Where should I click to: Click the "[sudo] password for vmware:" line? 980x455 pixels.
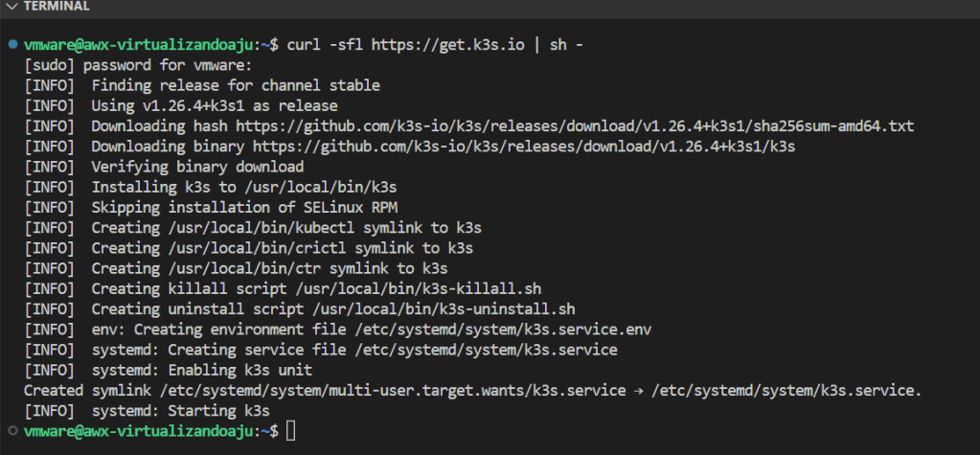pos(138,65)
